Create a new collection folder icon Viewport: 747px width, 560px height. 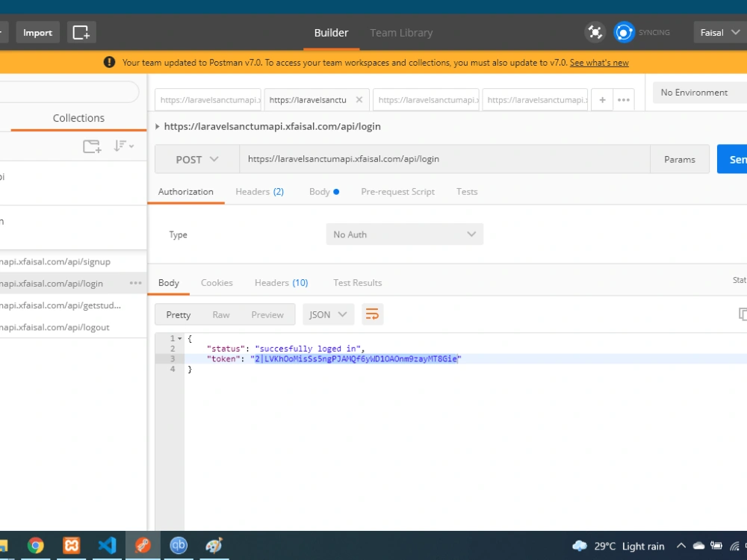coord(92,146)
